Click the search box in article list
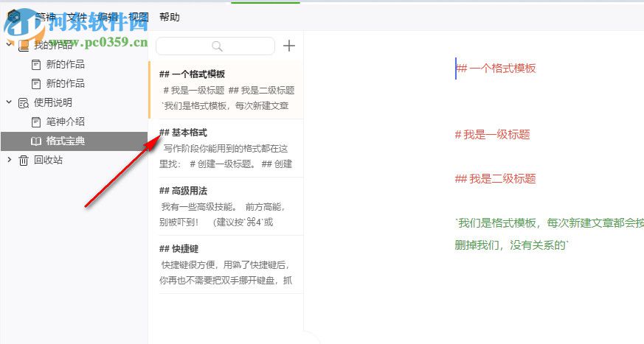The height and width of the screenshot is (344, 644). click(215, 46)
